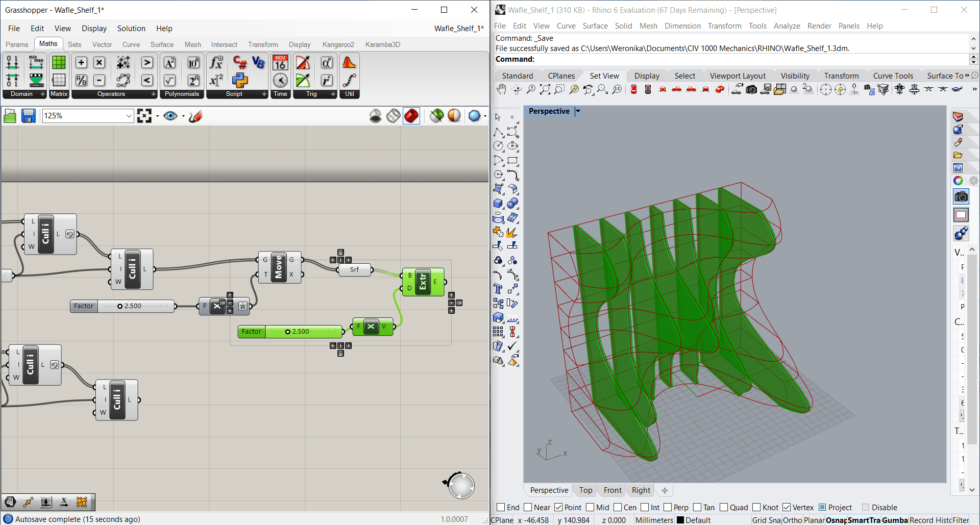Screen dimensions: 980x525
Task: Open the canvas zoom level dropdown
Action: point(129,116)
